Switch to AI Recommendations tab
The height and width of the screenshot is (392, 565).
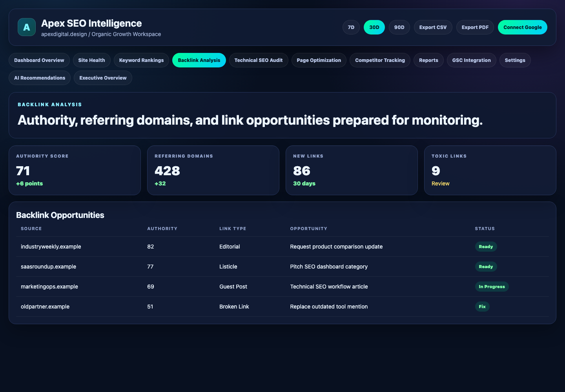40,78
